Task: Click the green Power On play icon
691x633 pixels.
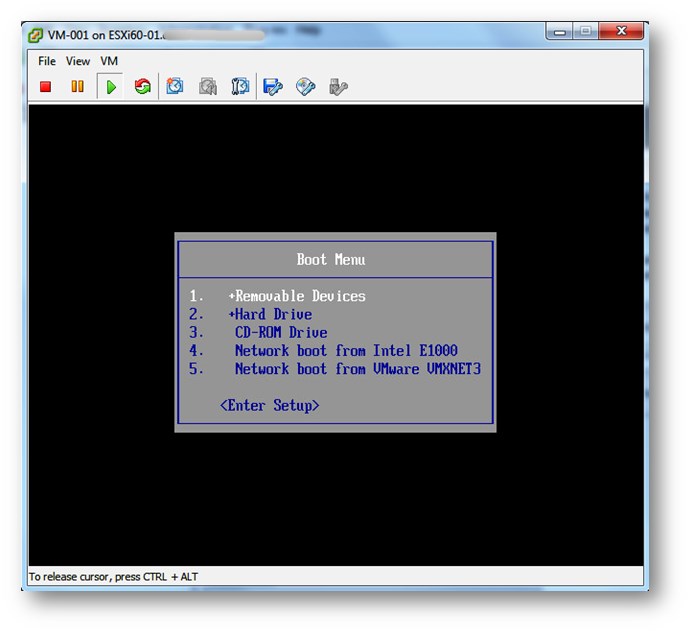Action: point(110,87)
